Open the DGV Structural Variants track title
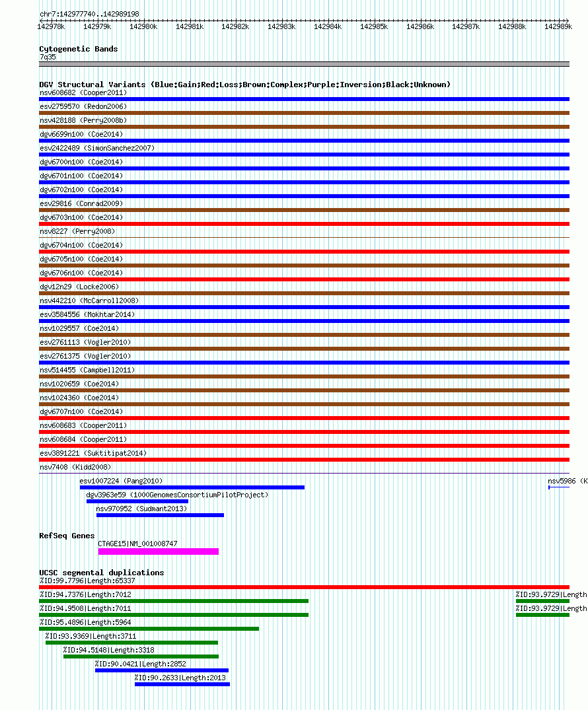588x710 pixels. (x=245, y=85)
